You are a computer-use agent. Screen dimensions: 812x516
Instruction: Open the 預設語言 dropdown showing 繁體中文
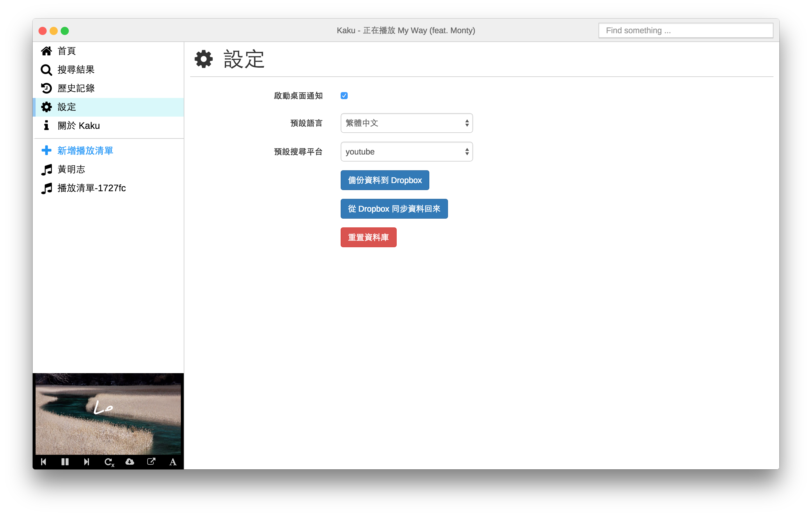[406, 123]
